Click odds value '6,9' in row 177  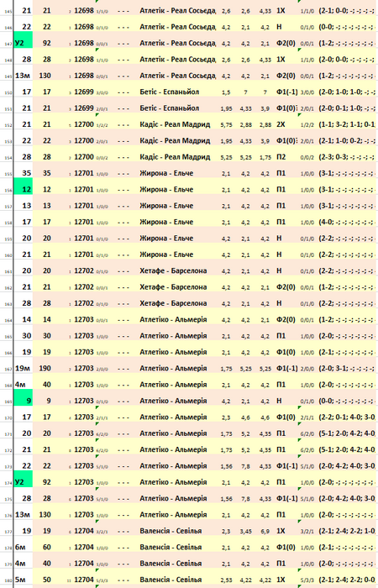(265, 532)
